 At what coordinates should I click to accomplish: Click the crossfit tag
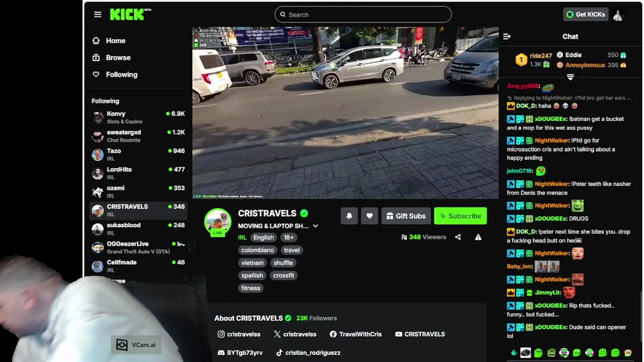[284, 276]
